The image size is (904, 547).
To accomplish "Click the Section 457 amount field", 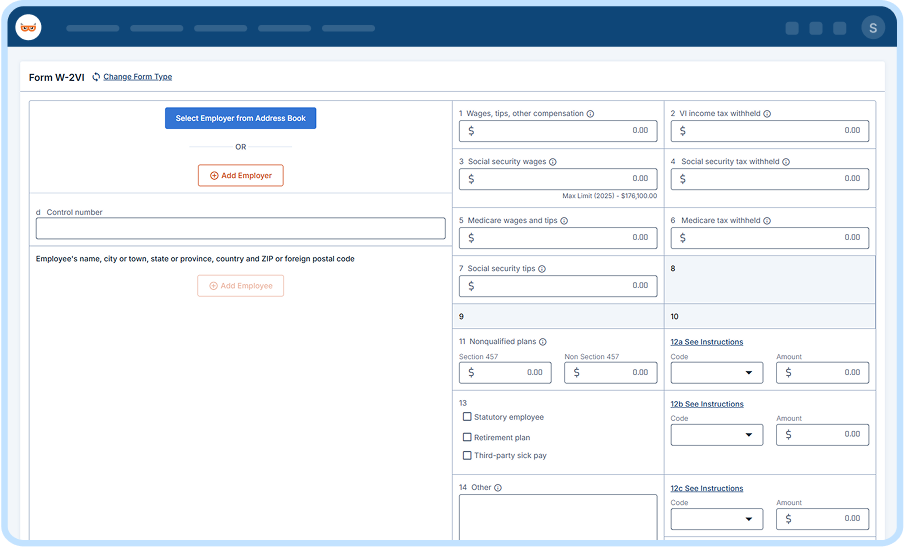I will (x=505, y=372).
